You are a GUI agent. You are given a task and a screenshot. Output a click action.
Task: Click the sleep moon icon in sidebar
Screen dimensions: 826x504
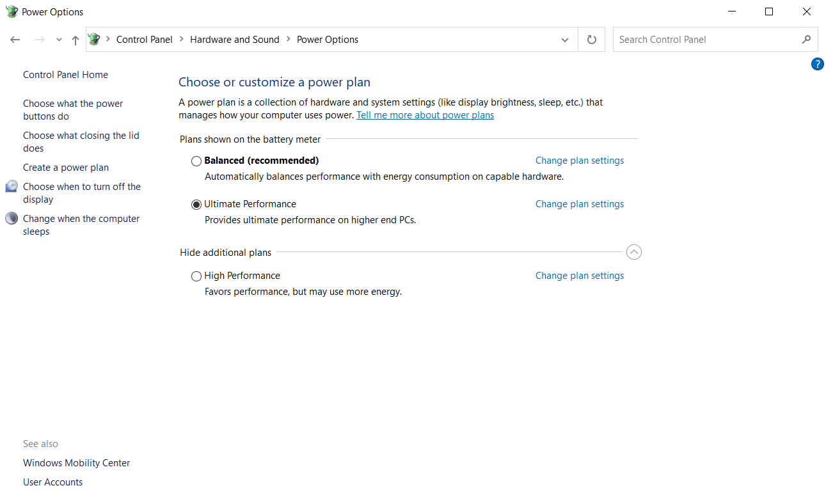12,218
